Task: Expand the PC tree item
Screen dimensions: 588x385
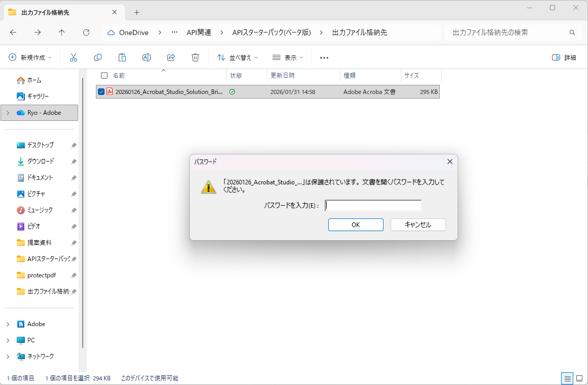Action: [9, 340]
